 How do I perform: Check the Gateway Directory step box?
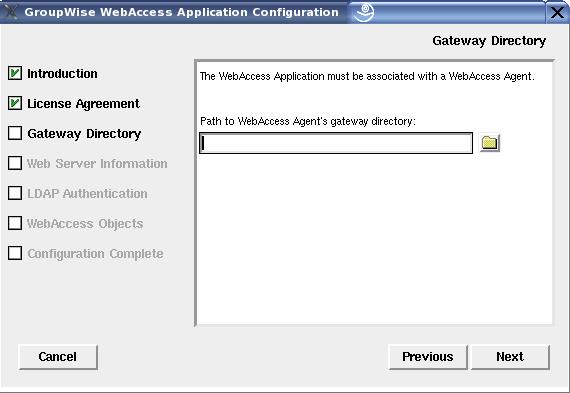(x=15, y=133)
